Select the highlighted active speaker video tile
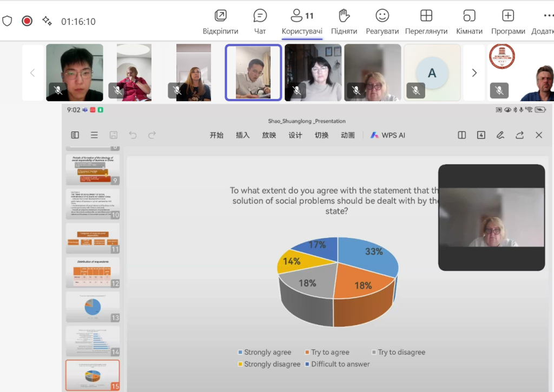The width and height of the screenshot is (554, 392). pyautogui.click(x=253, y=72)
